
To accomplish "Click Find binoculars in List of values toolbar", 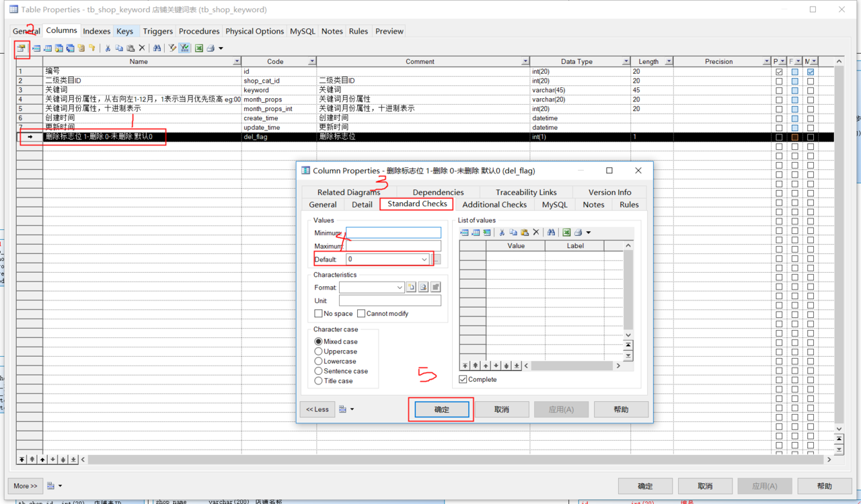I will click(x=551, y=233).
